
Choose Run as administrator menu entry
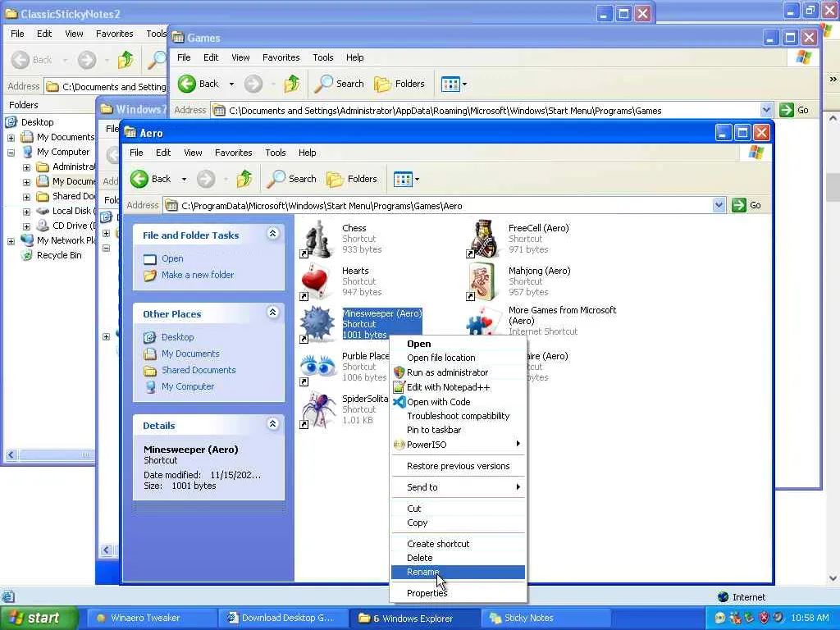458,372
